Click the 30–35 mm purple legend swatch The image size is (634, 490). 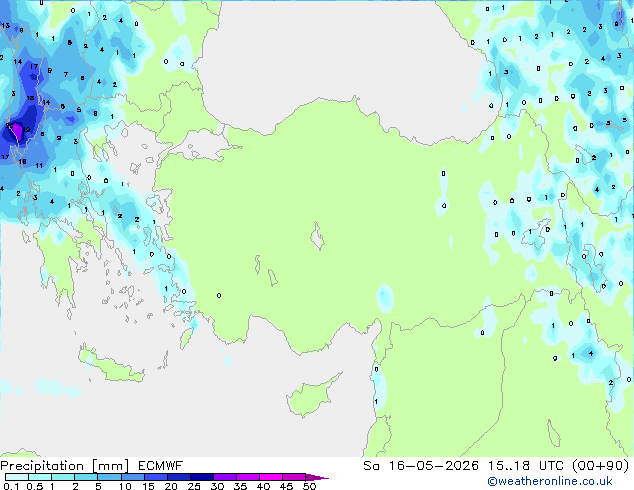[225, 477]
